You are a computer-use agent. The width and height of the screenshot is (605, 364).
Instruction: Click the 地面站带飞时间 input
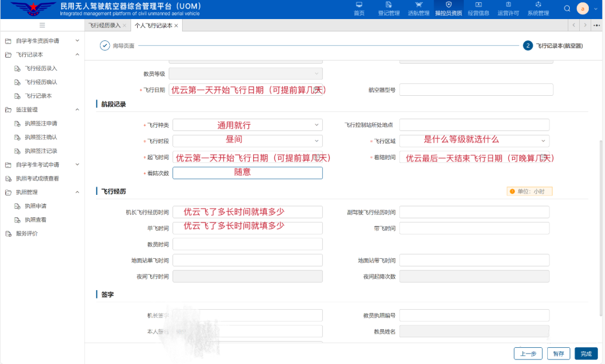click(474, 260)
